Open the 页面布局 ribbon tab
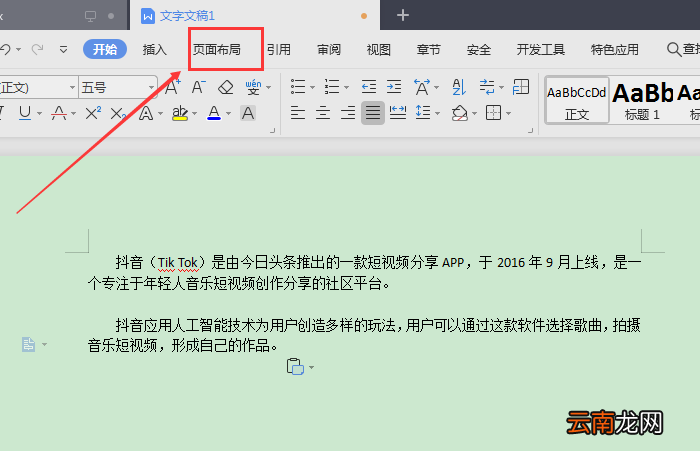Viewport: 700px width, 451px height. click(x=217, y=49)
